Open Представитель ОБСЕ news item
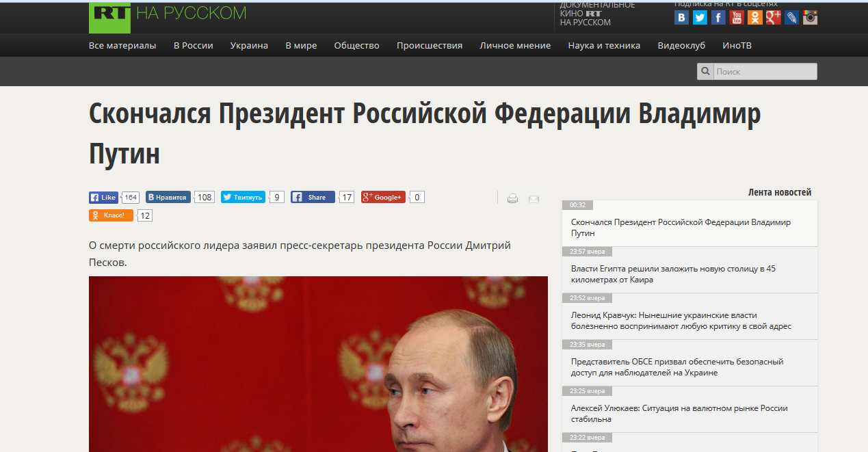Screen dimensions: 868x452 click(x=677, y=367)
